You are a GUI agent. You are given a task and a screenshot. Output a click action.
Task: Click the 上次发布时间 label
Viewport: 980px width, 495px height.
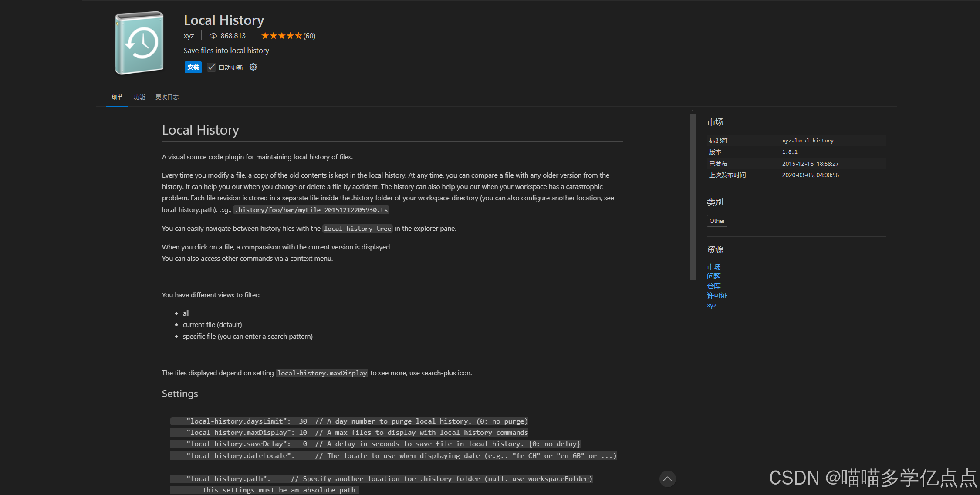[x=727, y=175]
